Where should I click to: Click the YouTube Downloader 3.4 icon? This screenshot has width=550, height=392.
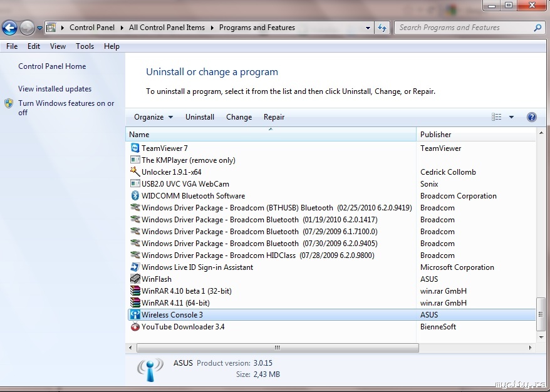click(x=135, y=326)
